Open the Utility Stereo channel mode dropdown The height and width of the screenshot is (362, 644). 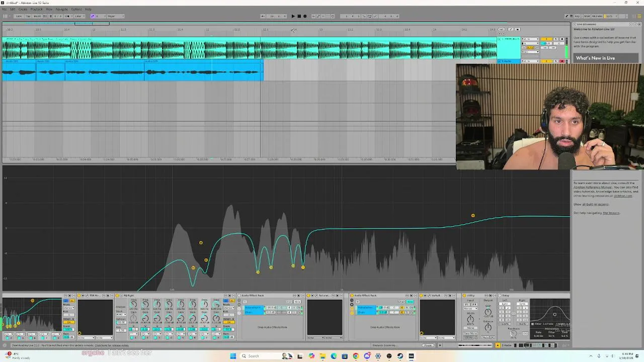tap(470, 309)
